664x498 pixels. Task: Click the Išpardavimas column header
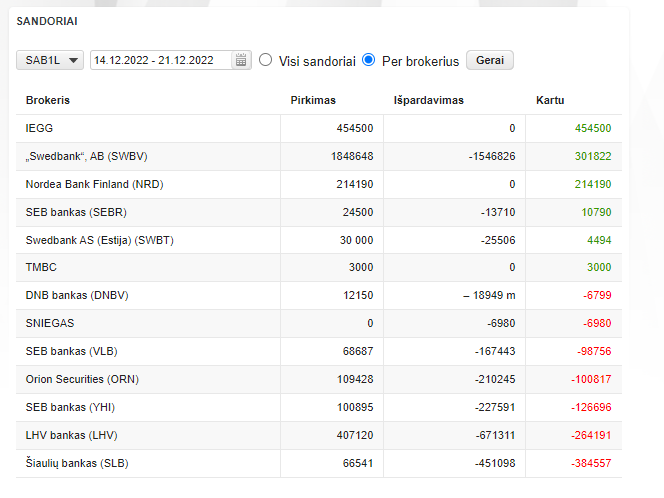pos(429,100)
